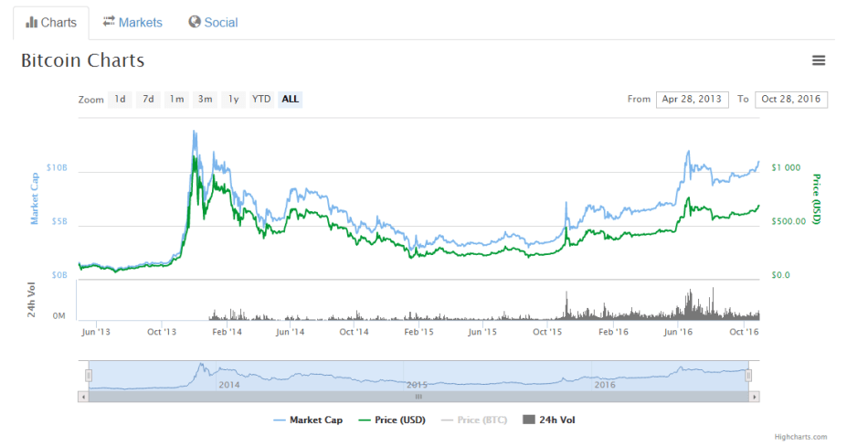This screenshot has width=868, height=447.
Task: Click the 2016 label in the navigator
Action: pos(605,385)
